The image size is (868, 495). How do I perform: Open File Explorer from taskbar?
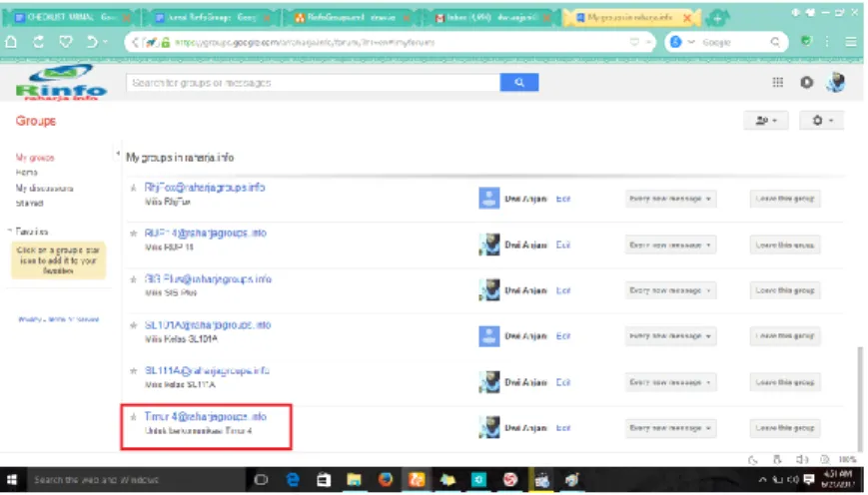(355, 479)
